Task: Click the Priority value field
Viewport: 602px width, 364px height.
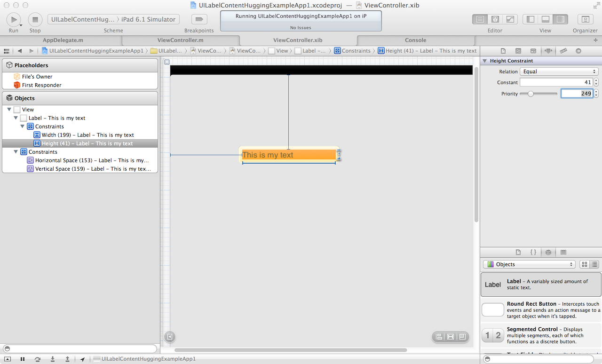Action: click(x=577, y=94)
